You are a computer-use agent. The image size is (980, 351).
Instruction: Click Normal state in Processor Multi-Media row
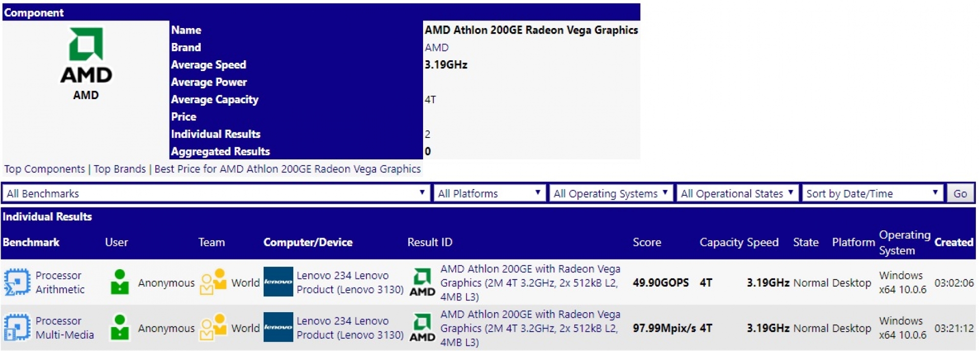(x=811, y=328)
